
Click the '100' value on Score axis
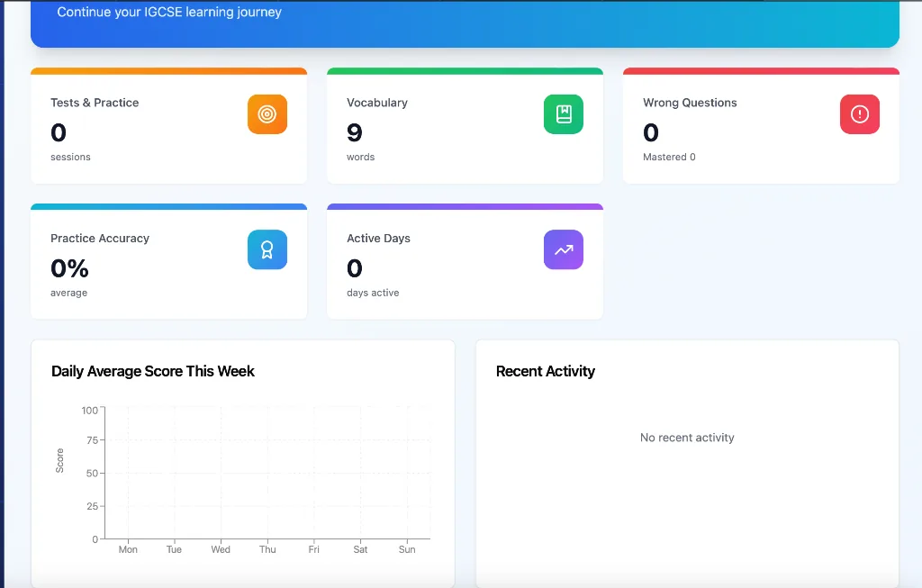tap(89, 411)
